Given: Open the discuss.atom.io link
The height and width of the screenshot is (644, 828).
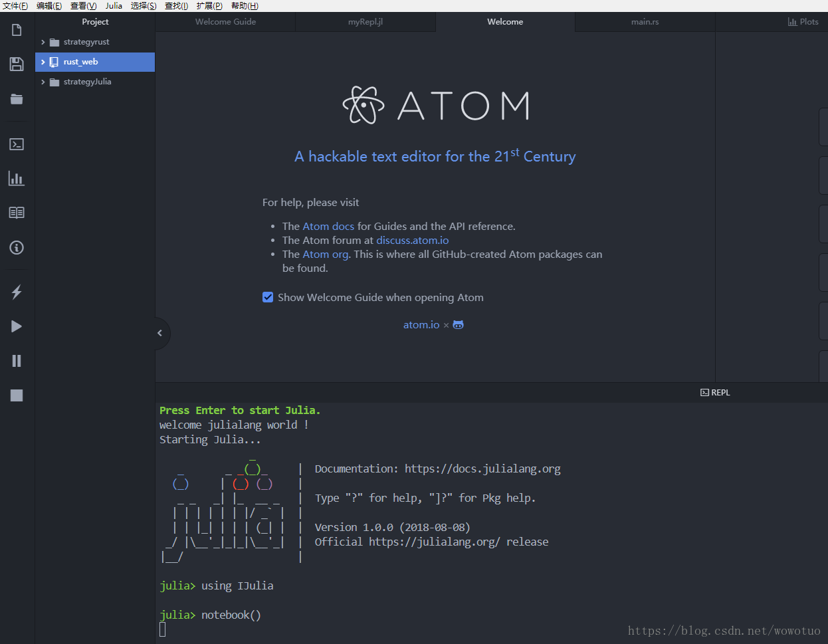Looking at the screenshot, I should click(413, 240).
